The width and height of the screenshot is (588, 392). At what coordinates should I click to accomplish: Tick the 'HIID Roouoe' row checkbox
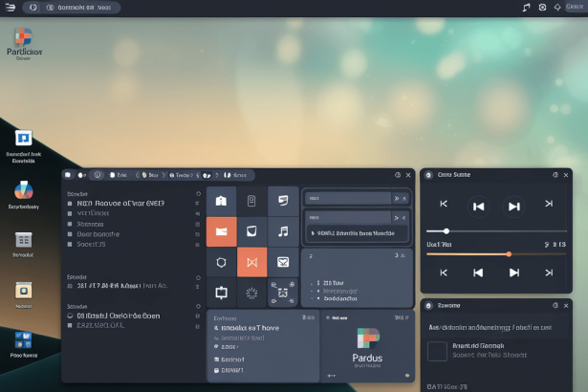[70, 204]
